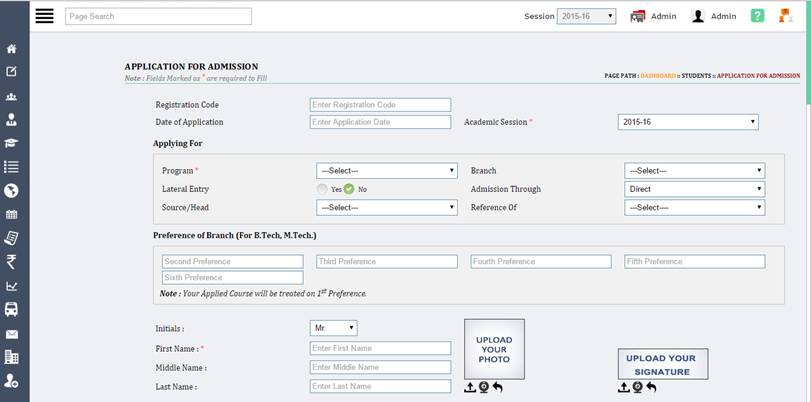Image resolution: width=811 pixels, height=402 pixels.
Task: Open the Session dropdown in the header
Action: click(x=586, y=16)
